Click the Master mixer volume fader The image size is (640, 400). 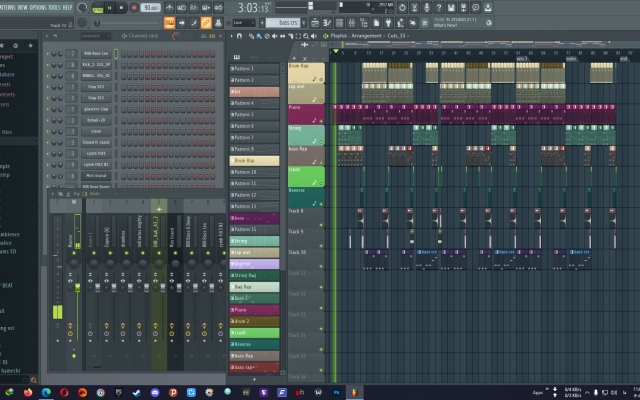pyautogui.click(x=78, y=288)
